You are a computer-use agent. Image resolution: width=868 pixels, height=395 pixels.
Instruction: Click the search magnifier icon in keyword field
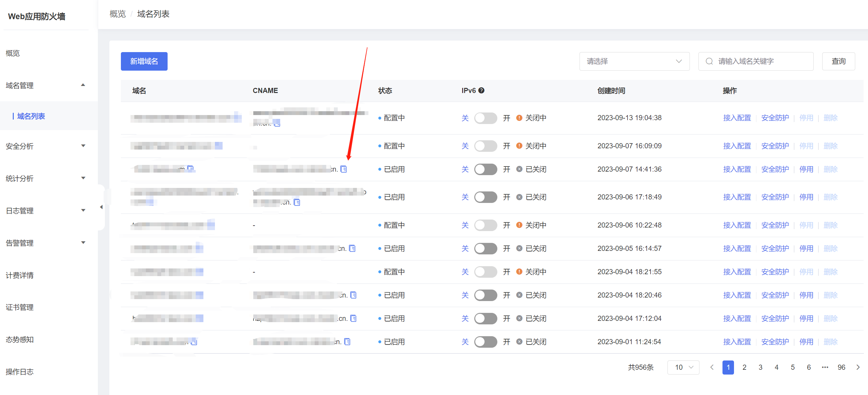[709, 61]
